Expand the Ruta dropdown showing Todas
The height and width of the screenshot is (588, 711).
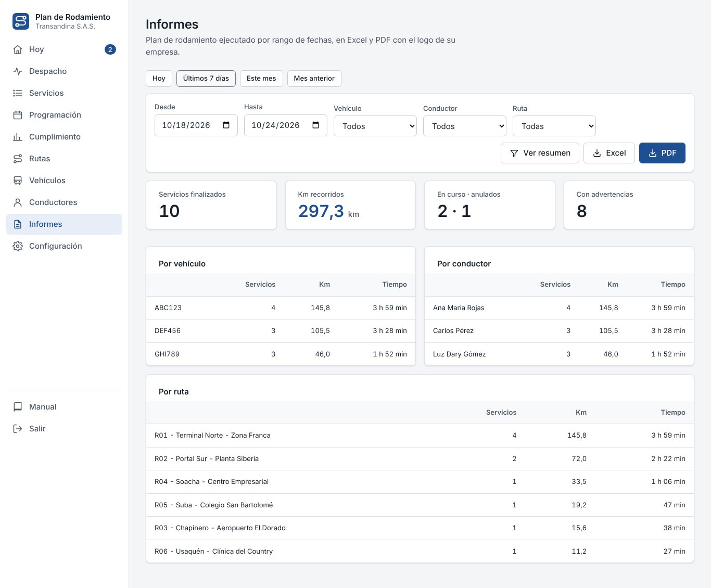[x=554, y=126]
